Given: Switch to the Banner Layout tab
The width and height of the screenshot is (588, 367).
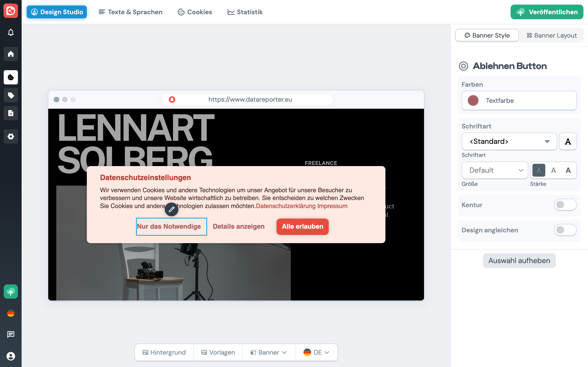Looking at the screenshot, I should [x=552, y=35].
